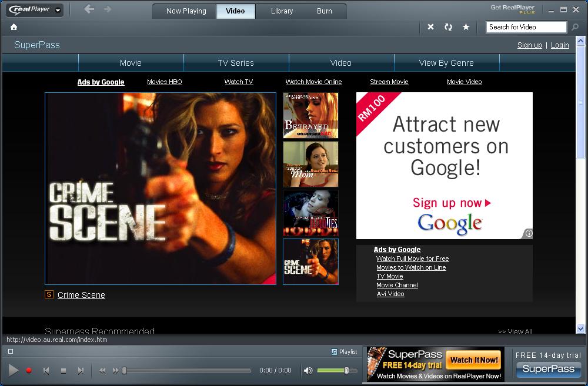588x386 pixels.
Task: Click the Search for Video field
Action: click(x=526, y=27)
